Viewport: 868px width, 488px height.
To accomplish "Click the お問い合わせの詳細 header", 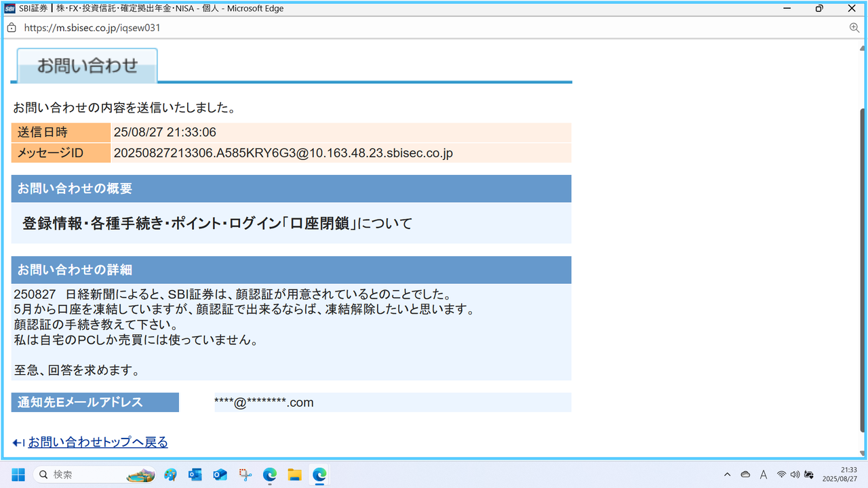I will (x=292, y=270).
